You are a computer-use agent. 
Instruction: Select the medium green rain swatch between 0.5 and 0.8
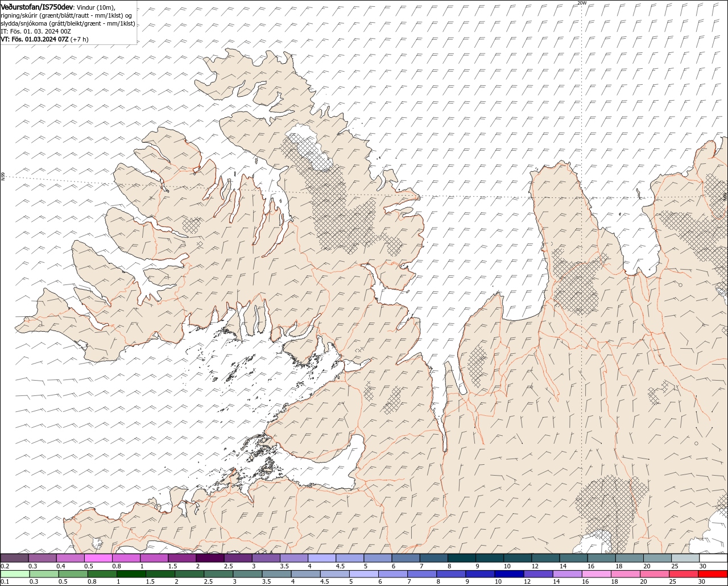(x=73, y=574)
